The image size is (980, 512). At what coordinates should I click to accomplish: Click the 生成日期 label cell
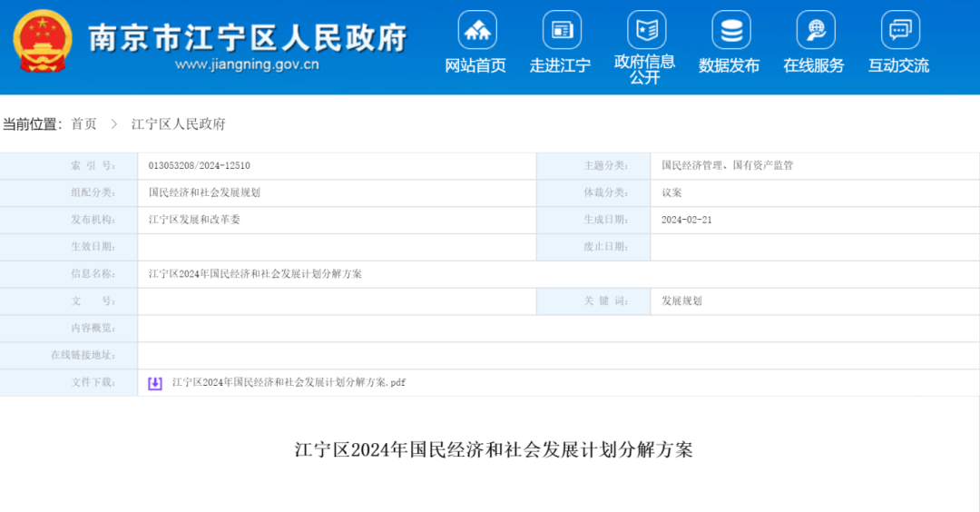click(593, 220)
